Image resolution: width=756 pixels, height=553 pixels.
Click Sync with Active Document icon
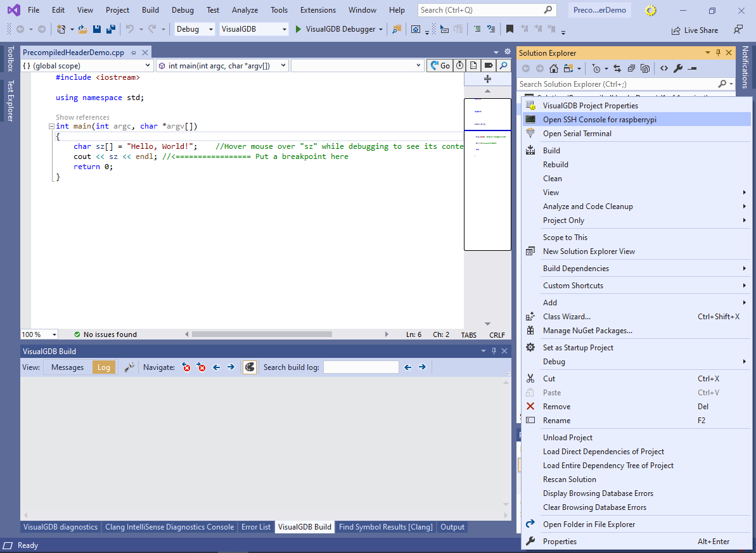[x=617, y=68]
